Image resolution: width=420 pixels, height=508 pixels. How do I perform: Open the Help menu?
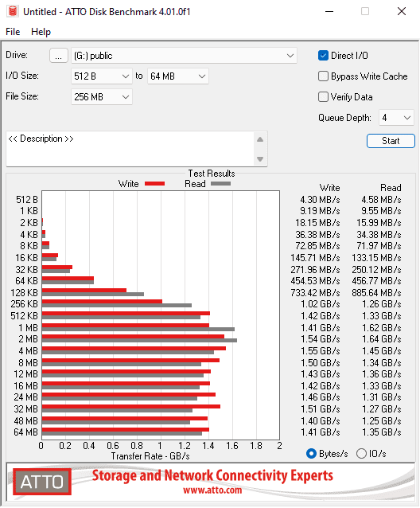(41, 32)
